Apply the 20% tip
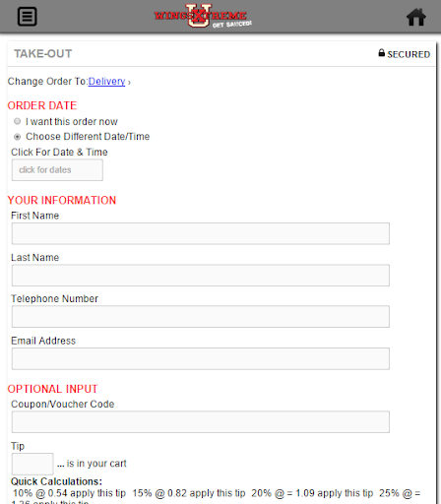The height and width of the screenshot is (504, 441). (x=346, y=493)
